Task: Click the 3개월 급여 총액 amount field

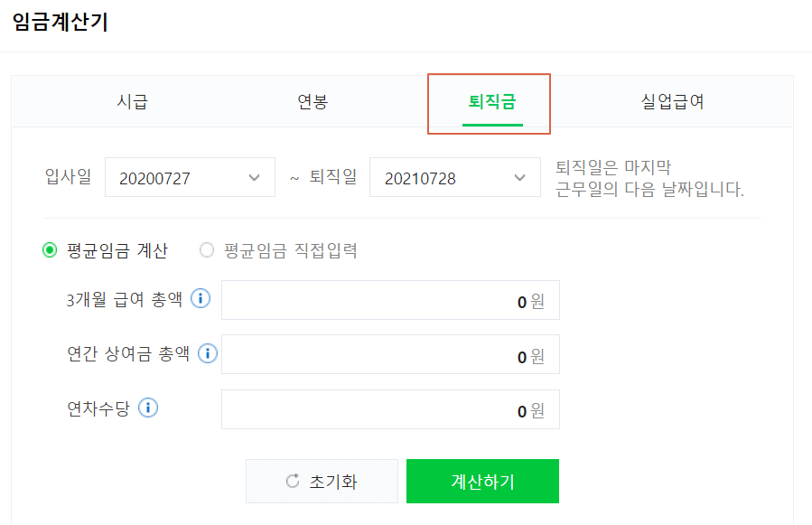Action: (390, 300)
